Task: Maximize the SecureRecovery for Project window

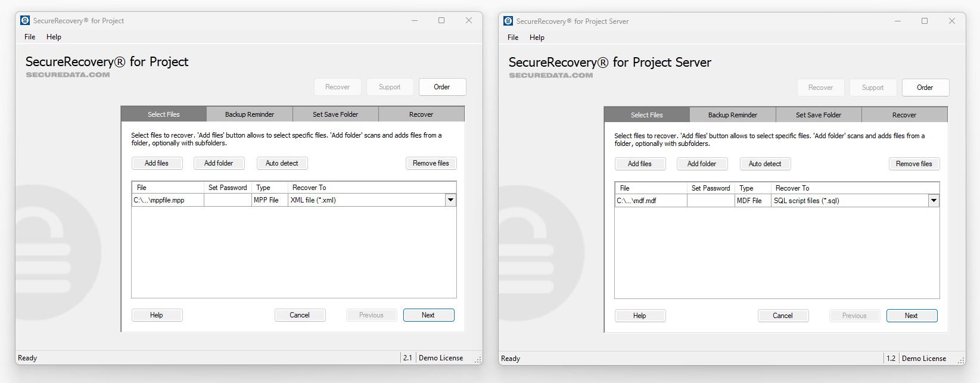Action: click(441, 20)
